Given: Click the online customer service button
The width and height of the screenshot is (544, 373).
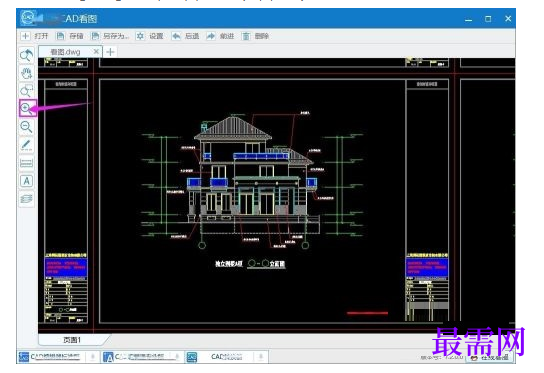Looking at the screenshot, I should tap(490, 357).
